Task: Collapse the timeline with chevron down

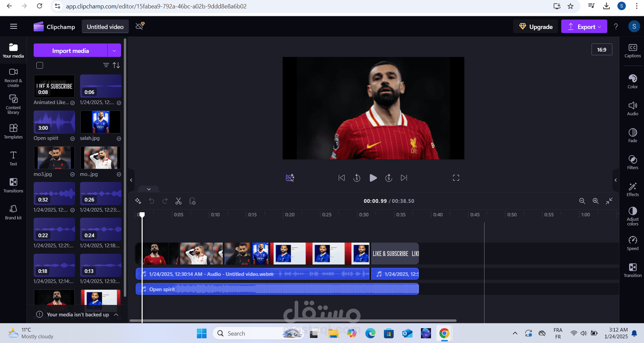Action: (149, 189)
